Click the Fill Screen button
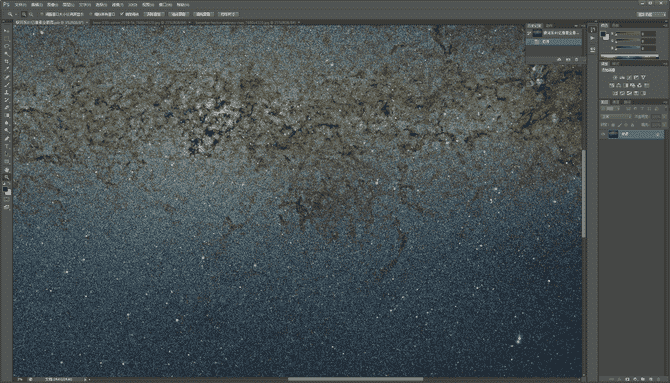Screen dimensions: 670x383 204,14
